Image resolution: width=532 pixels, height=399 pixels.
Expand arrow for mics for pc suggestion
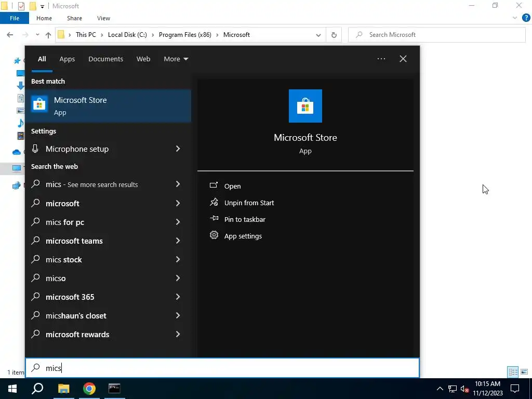tap(178, 222)
